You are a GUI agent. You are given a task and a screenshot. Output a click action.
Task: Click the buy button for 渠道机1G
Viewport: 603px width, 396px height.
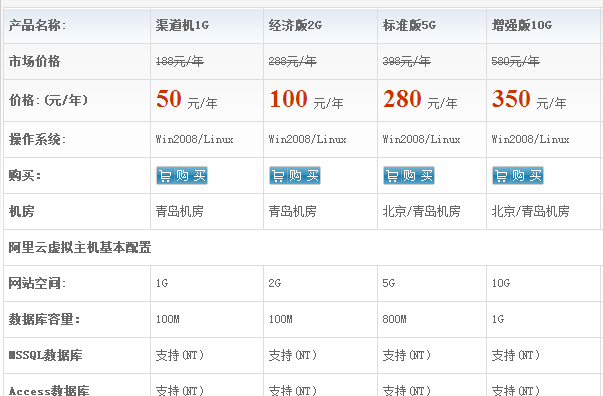point(182,176)
